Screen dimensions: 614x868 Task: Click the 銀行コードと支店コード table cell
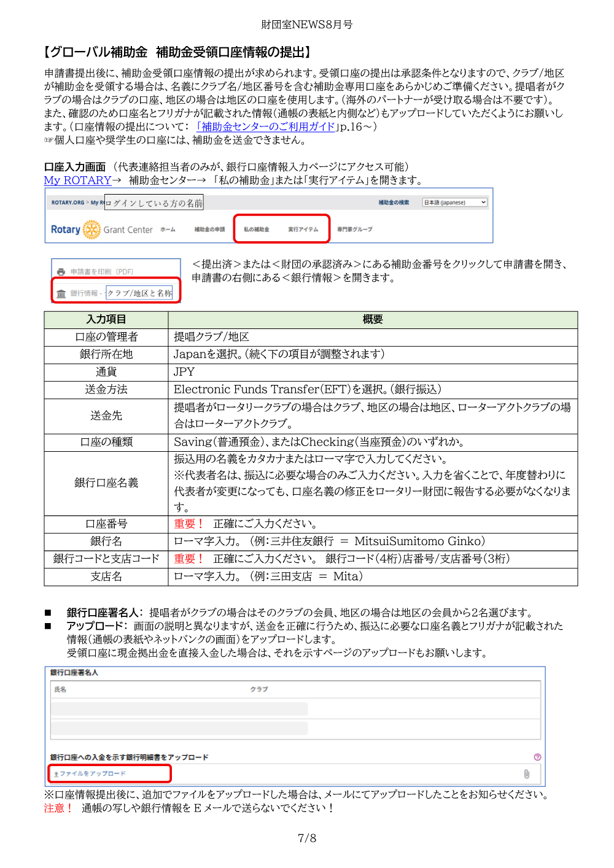tap(106, 559)
